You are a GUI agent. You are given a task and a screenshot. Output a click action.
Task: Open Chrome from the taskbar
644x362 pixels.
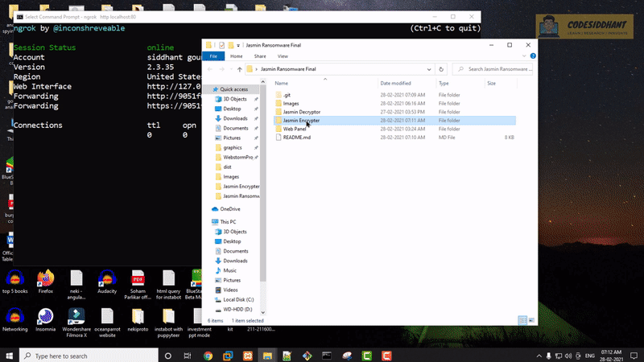[208, 356]
